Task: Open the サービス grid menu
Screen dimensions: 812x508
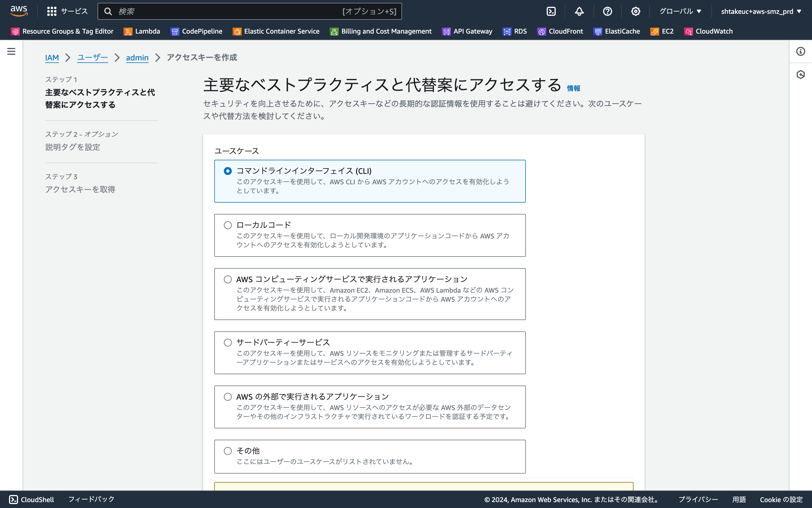Action: (x=67, y=11)
